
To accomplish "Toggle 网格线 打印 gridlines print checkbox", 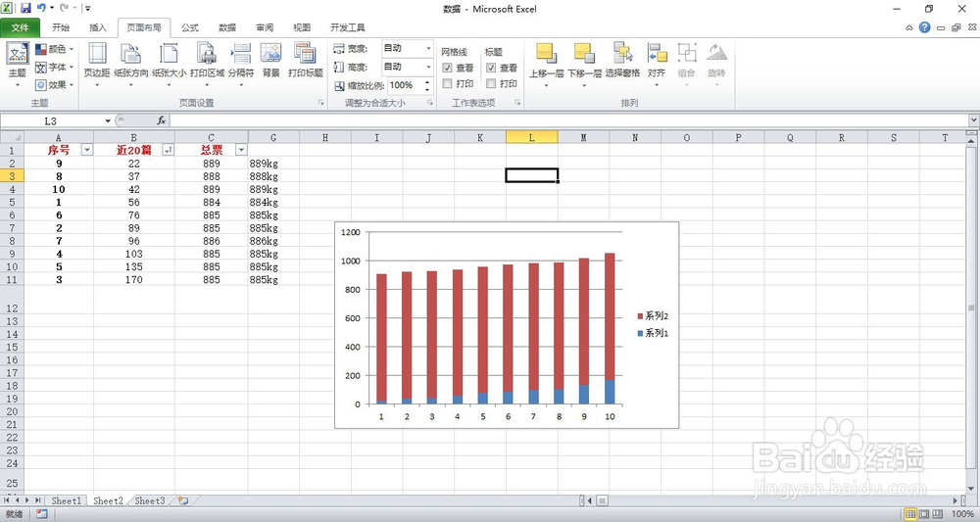I will 448,83.
